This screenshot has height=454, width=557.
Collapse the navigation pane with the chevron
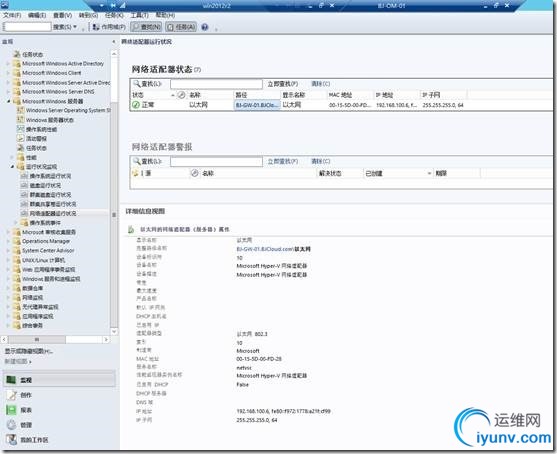coord(114,42)
